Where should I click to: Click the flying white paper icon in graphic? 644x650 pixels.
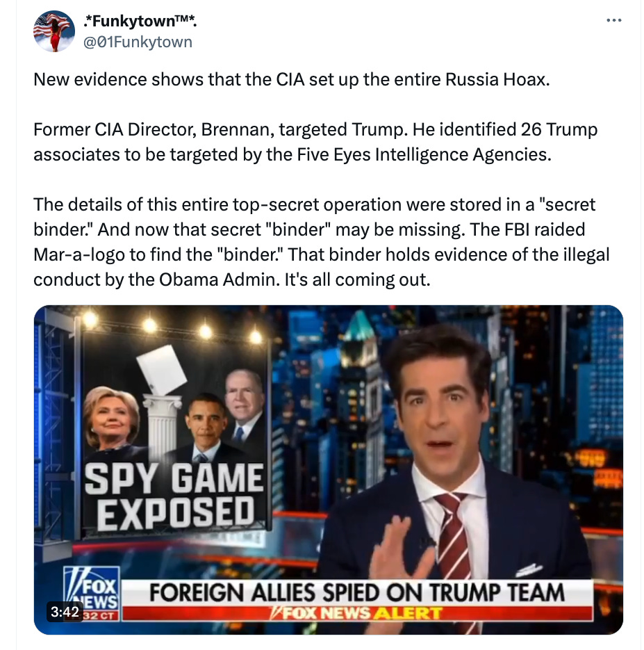pyautogui.click(x=162, y=369)
